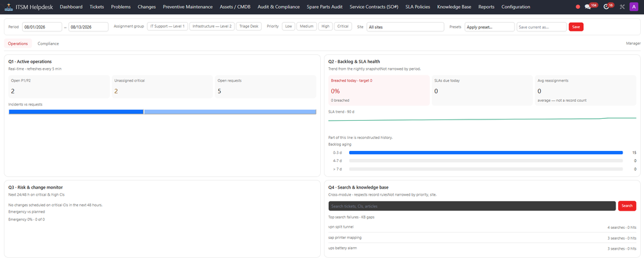The image size is (644, 266).
Task: Click the Search tickets, CIs, articles field
Action: (x=472, y=206)
